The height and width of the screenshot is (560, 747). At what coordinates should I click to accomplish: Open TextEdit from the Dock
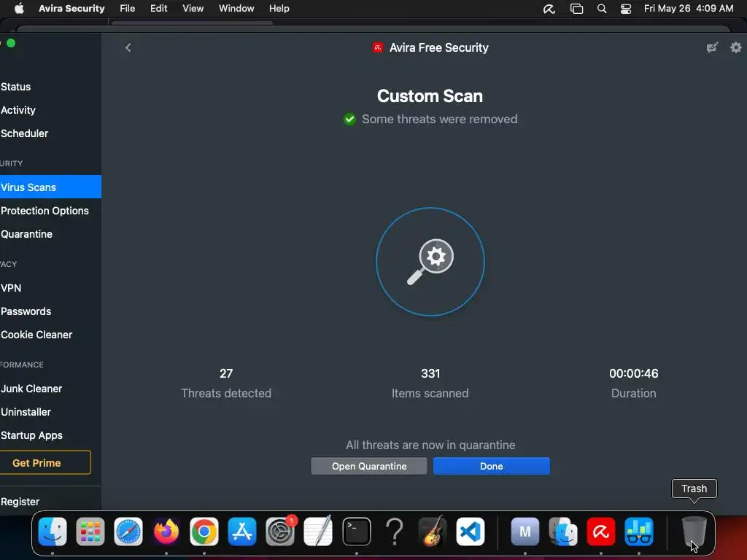pos(318,532)
